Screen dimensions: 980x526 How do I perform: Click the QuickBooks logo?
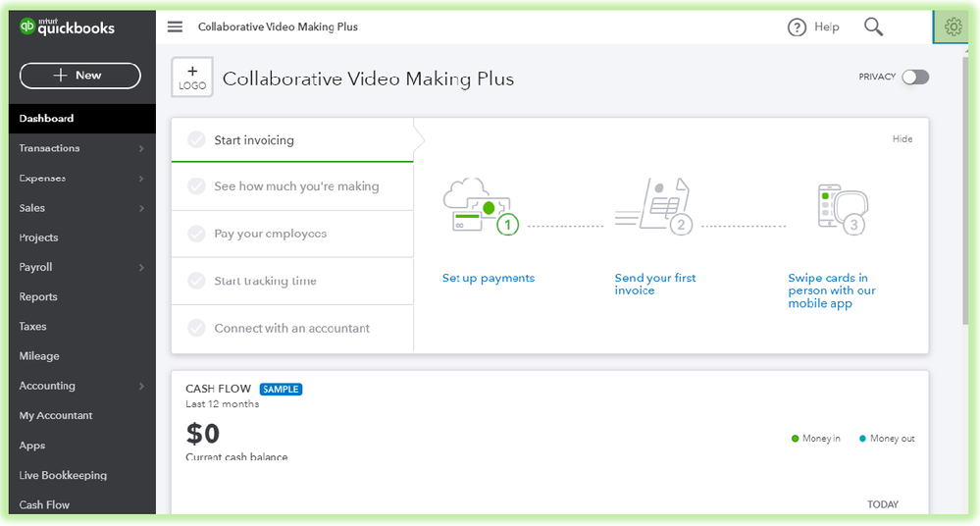click(x=67, y=26)
